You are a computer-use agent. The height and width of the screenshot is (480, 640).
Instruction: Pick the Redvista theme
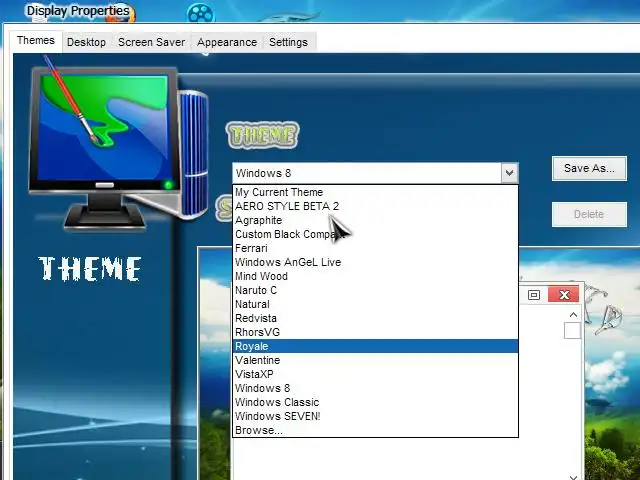(375, 318)
